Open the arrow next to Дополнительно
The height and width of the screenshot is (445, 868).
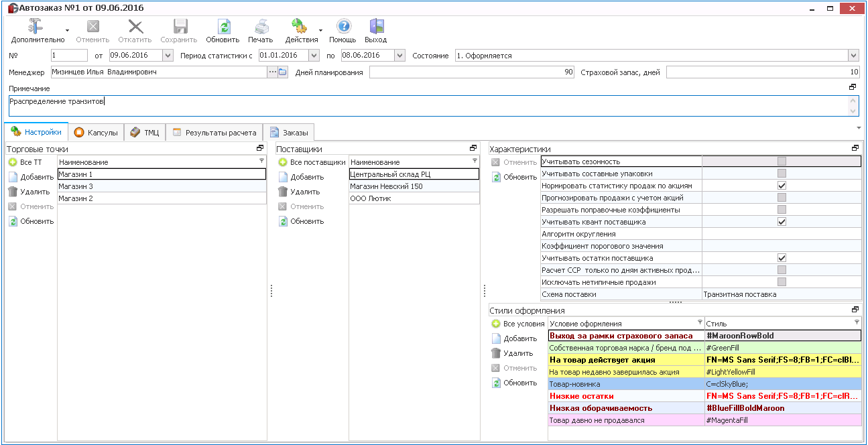67,31
